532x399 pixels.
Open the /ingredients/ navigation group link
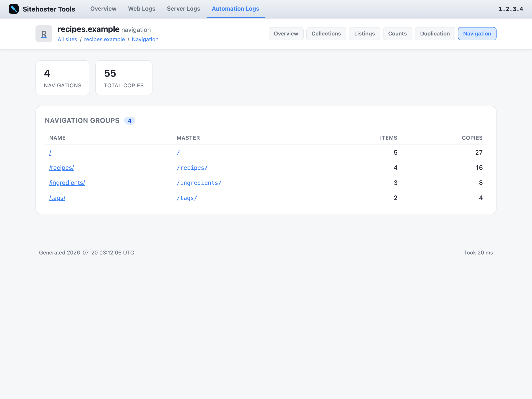point(67,183)
